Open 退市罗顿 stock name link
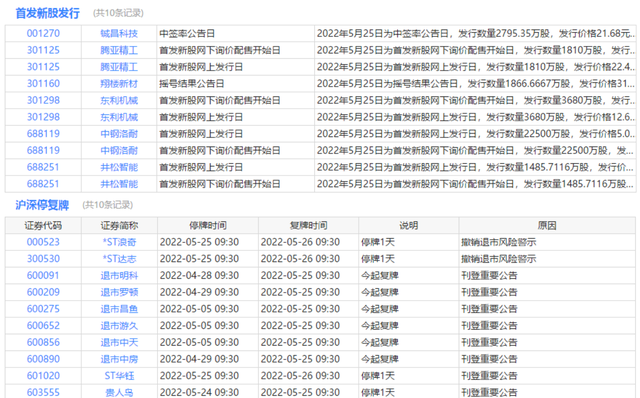The image size is (640, 398). (119, 293)
